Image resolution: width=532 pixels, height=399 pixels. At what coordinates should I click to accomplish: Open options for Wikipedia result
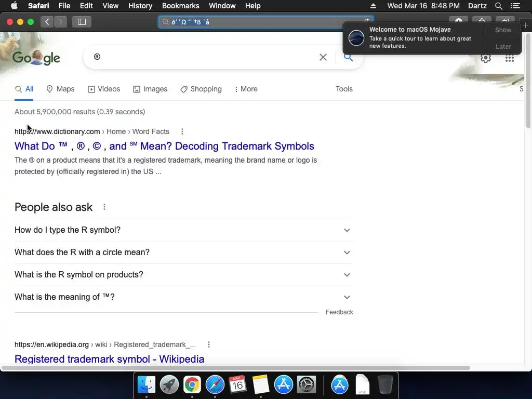(x=209, y=345)
